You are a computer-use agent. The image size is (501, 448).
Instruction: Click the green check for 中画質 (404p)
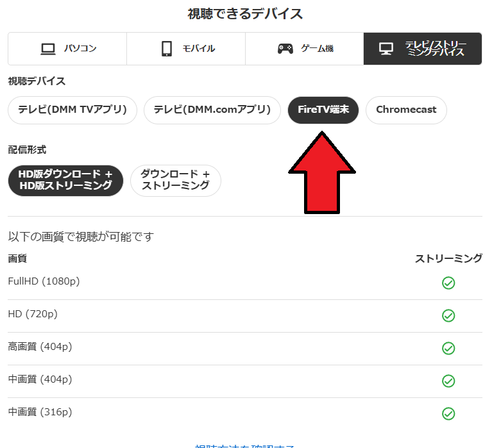click(x=448, y=381)
